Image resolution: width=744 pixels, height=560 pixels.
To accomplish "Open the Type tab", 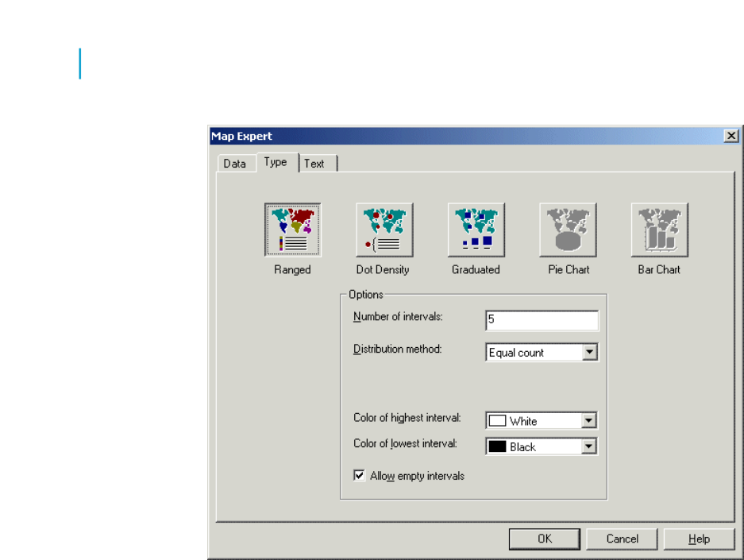I will pos(276,162).
